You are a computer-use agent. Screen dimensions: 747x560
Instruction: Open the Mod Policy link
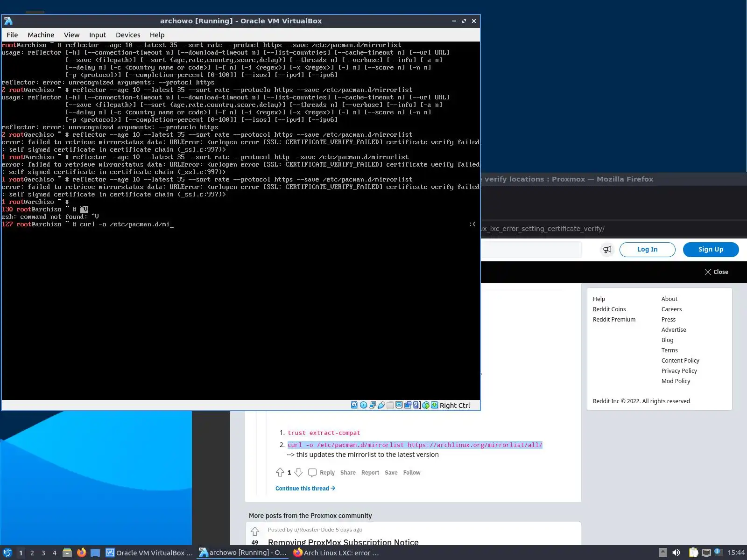tap(676, 381)
